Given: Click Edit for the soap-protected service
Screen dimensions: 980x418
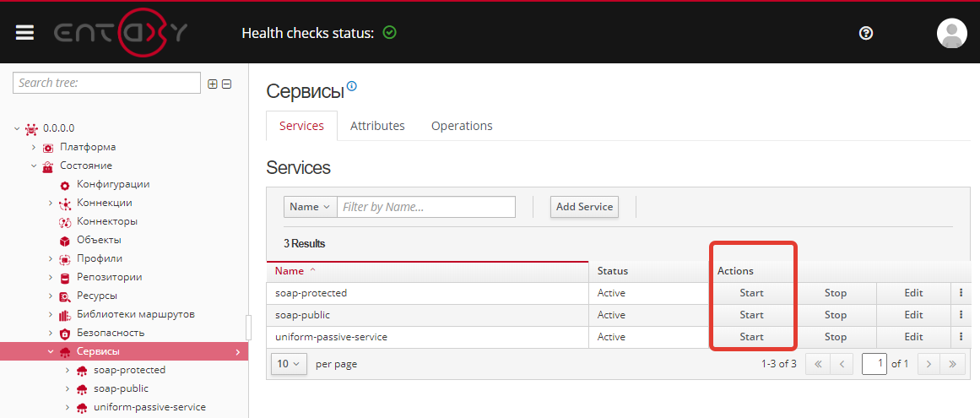Looking at the screenshot, I should [913, 293].
